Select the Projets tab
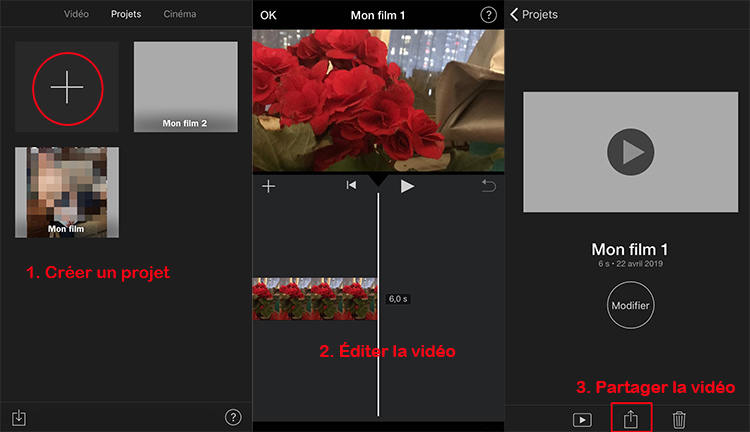Screen dimensions: 750x432 pos(126,14)
